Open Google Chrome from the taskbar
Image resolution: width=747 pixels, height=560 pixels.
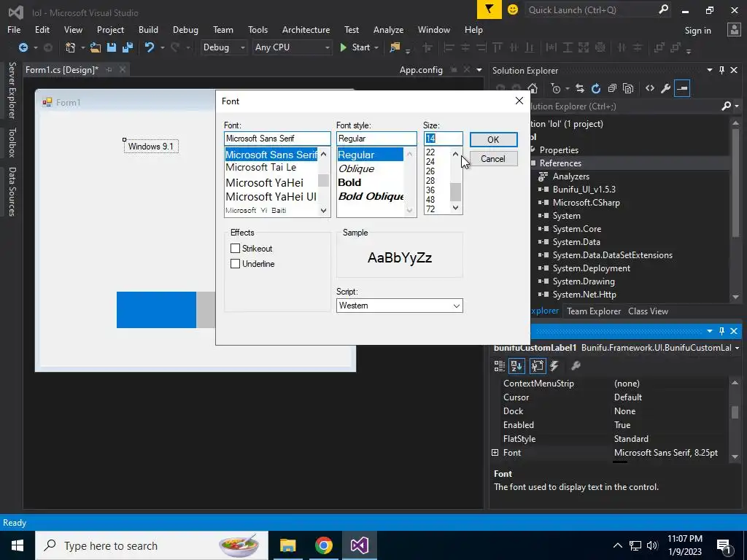pos(323,545)
